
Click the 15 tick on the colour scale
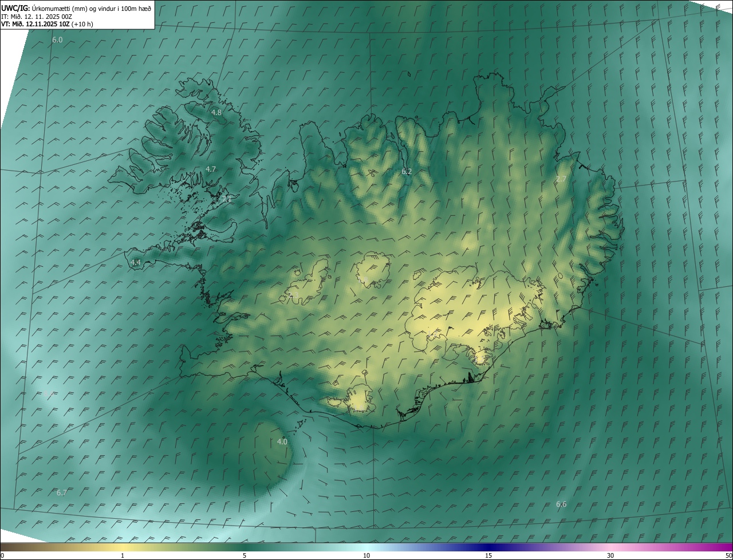[x=488, y=555]
